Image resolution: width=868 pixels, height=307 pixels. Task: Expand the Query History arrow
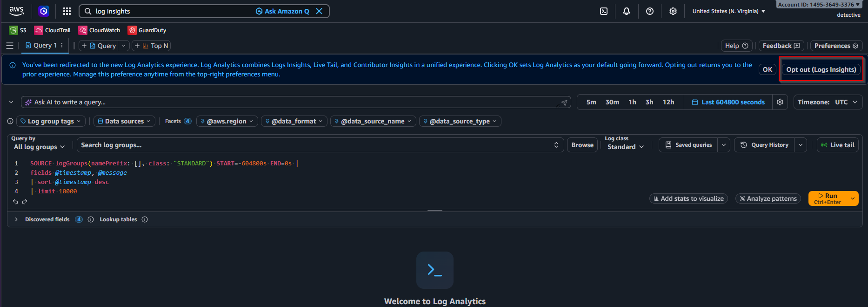[801, 145]
